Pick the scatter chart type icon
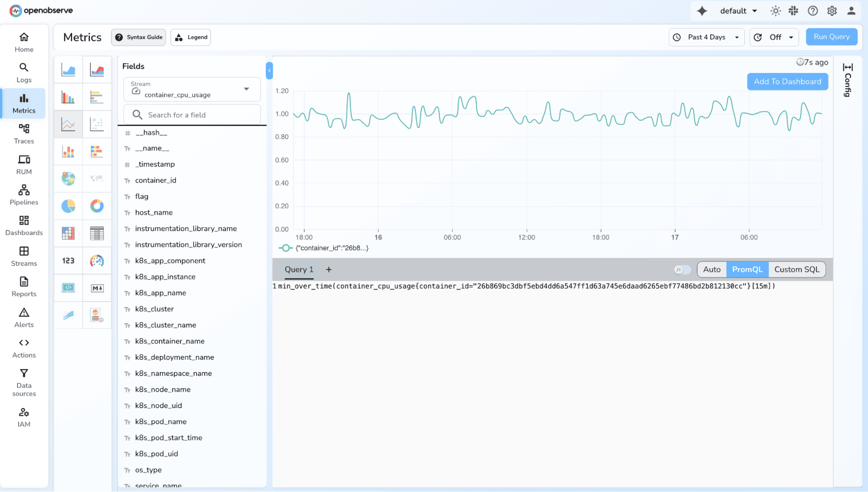The width and height of the screenshot is (868, 492). [97, 124]
